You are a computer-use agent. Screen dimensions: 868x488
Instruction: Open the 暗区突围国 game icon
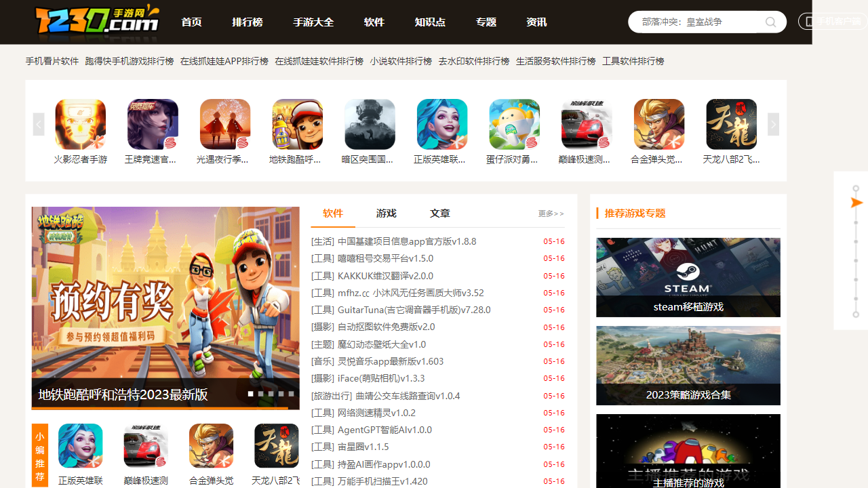coord(370,125)
